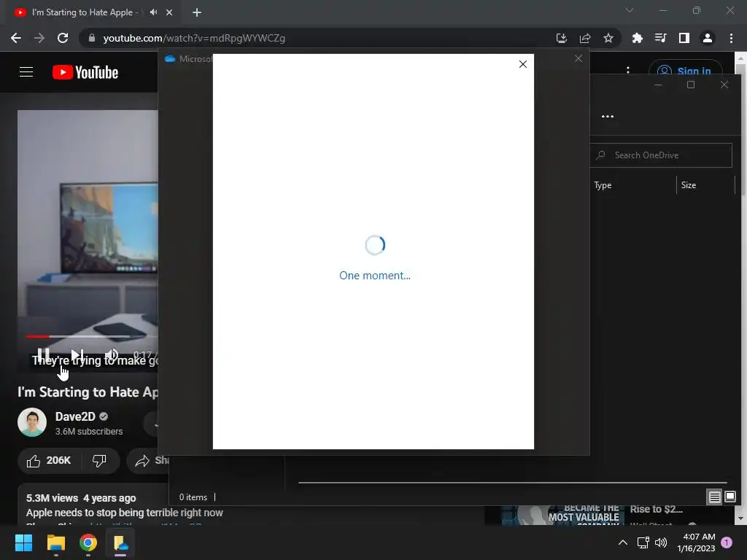Share this page icon in address bar
The width and height of the screenshot is (747, 560).
tap(585, 38)
